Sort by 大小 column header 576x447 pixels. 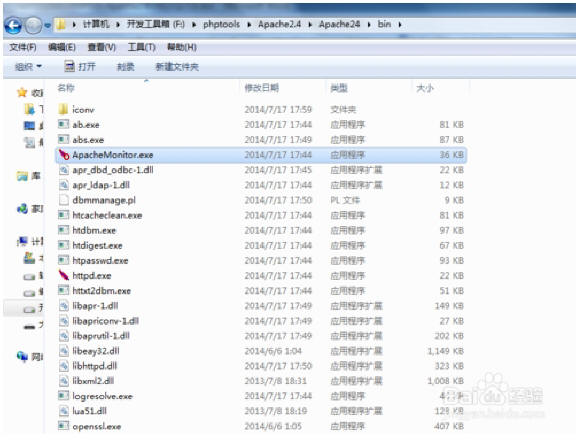[425, 88]
